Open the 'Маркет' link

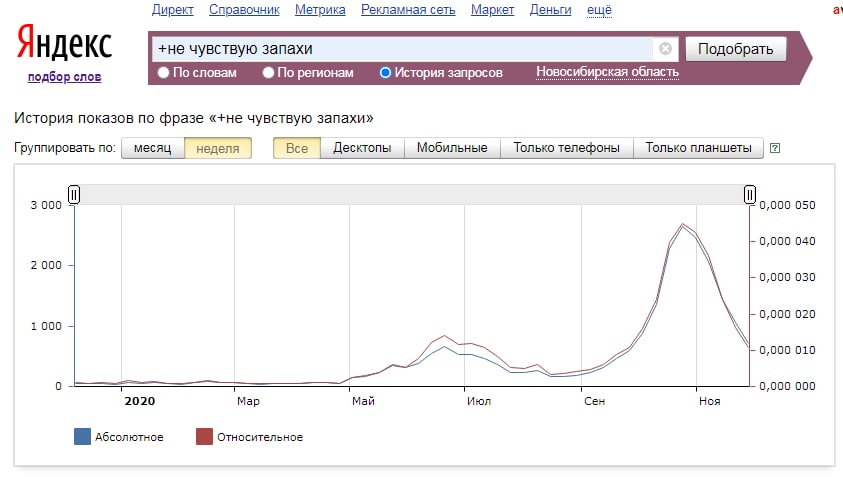492,10
